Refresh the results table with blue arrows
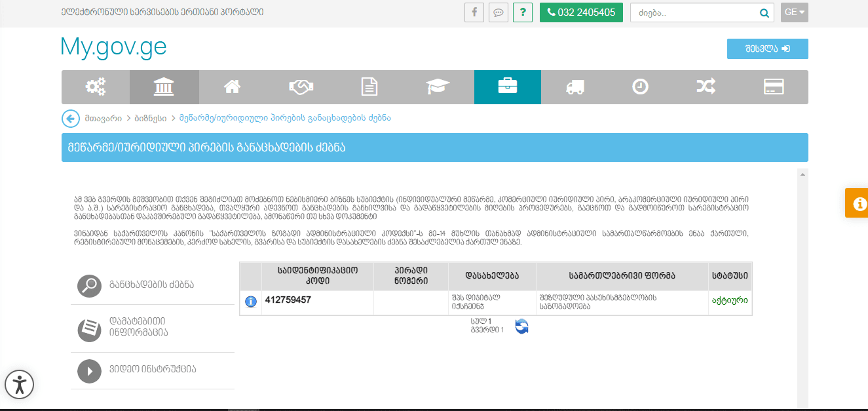Image resolution: width=868 pixels, height=411 pixels. coord(521,326)
